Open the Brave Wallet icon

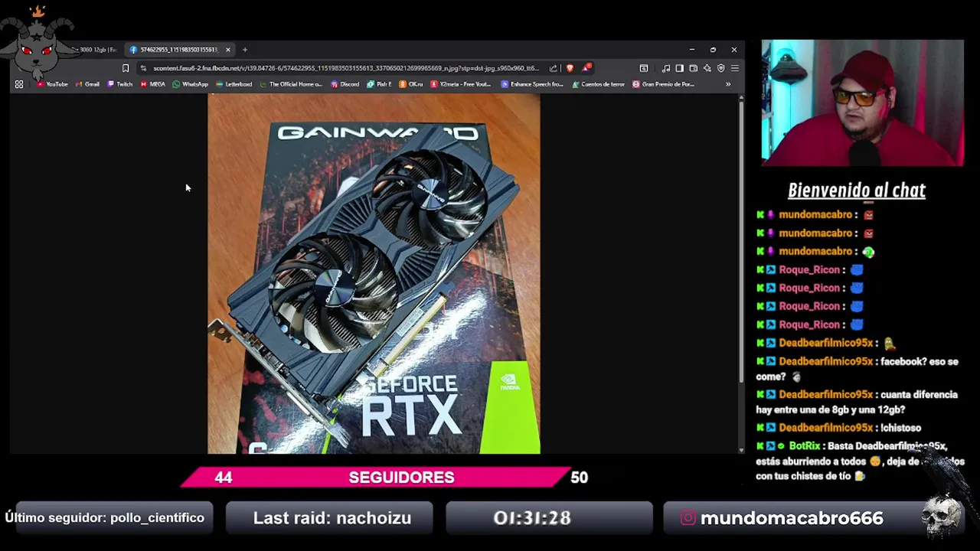(x=693, y=68)
